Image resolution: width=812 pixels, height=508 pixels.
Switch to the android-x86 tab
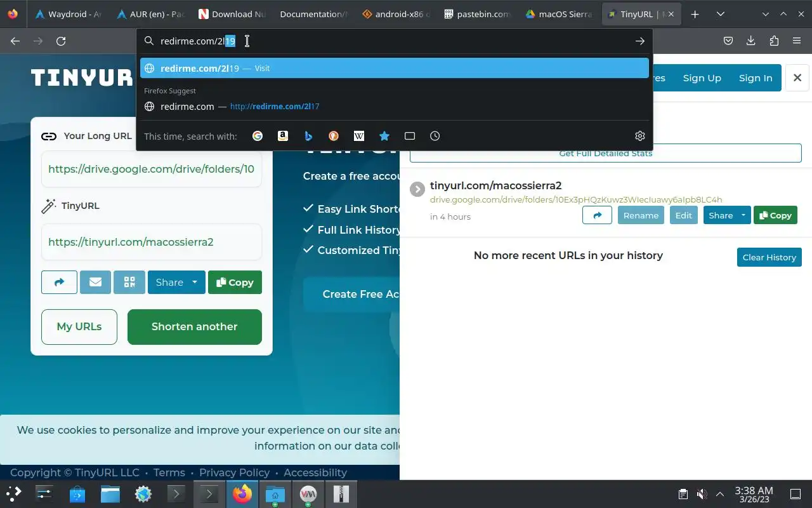tap(395, 14)
